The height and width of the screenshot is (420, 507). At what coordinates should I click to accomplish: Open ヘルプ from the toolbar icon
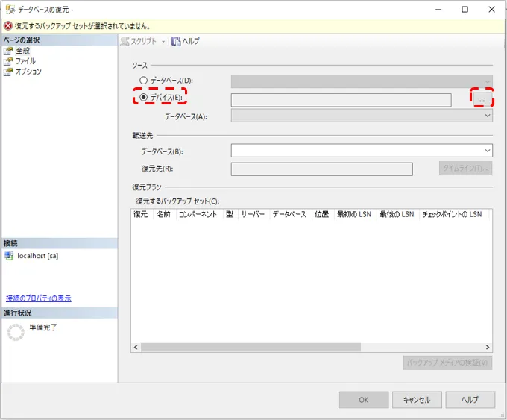click(x=176, y=42)
